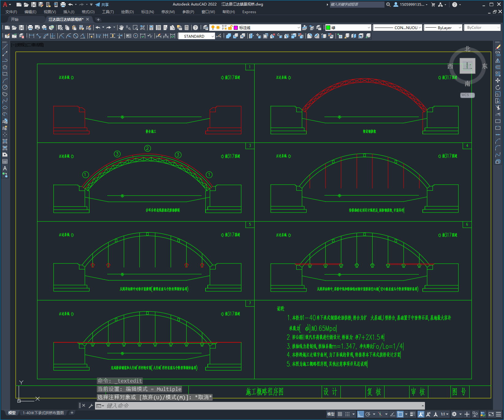
Task: Select the Polyline tool
Action: (5, 60)
